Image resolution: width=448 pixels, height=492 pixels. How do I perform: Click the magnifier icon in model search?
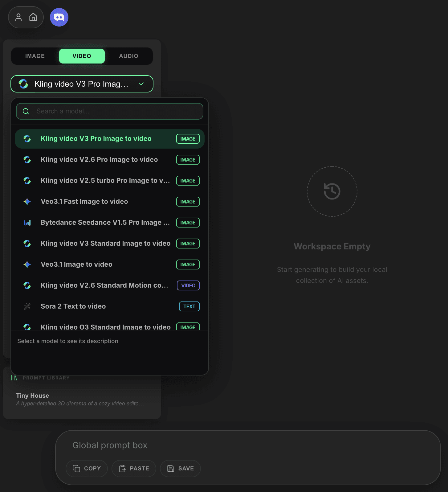tap(26, 111)
